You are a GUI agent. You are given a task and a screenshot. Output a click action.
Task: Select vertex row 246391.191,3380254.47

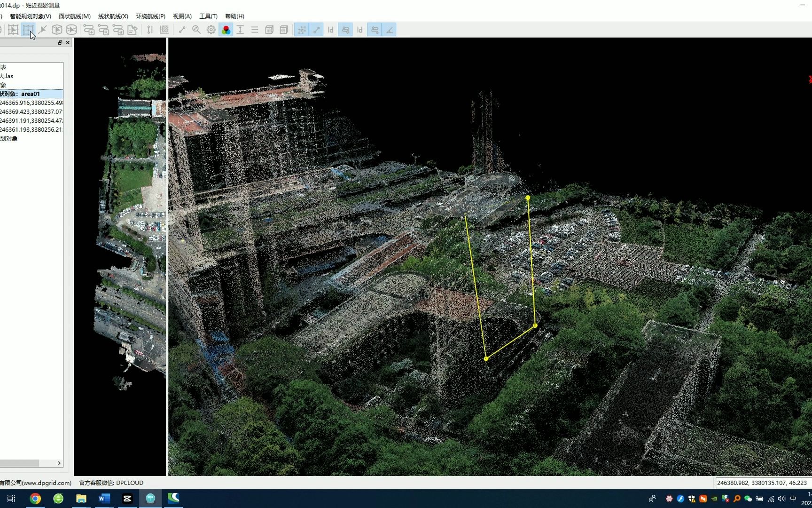coord(31,120)
